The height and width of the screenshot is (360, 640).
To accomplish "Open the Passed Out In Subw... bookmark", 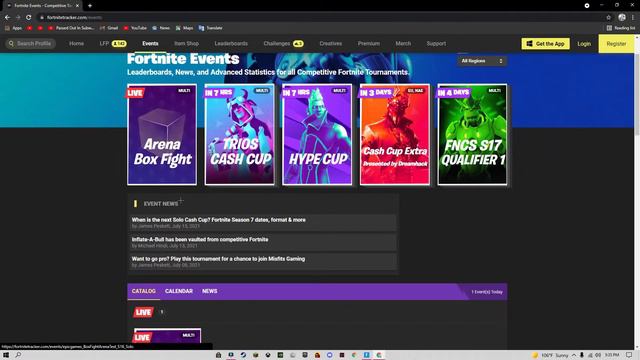I will [x=71, y=28].
